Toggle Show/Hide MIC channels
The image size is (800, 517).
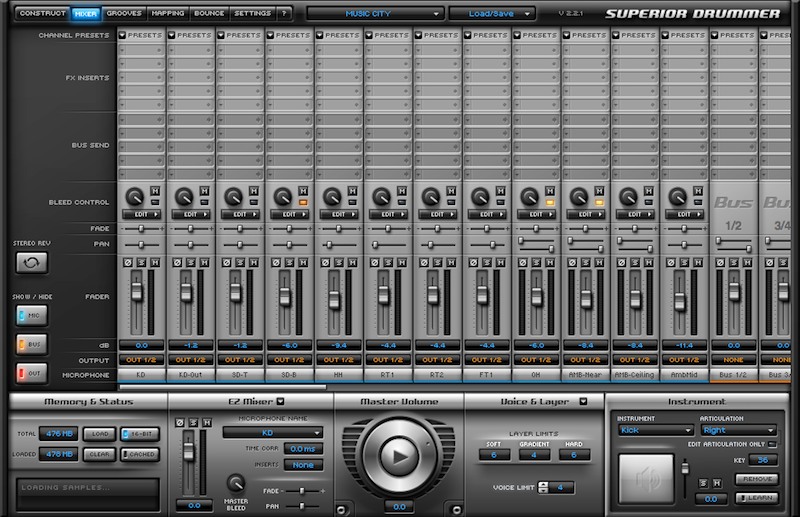(x=32, y=315)
